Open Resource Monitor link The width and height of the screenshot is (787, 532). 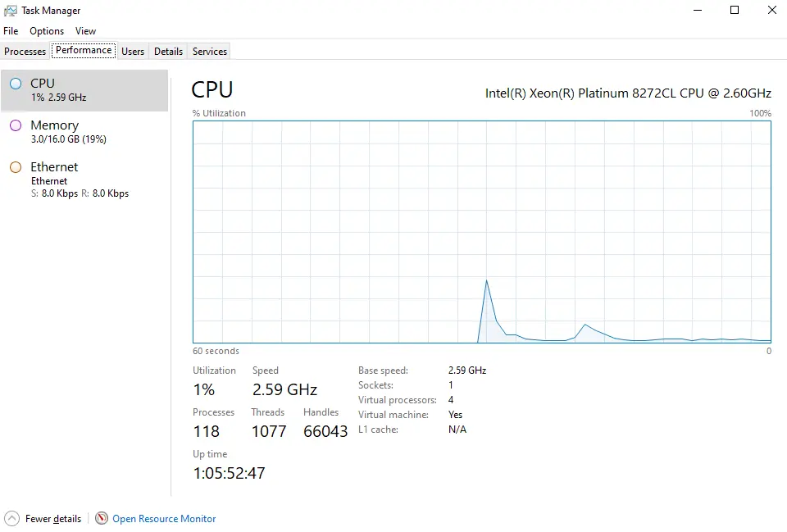(164, 518)
